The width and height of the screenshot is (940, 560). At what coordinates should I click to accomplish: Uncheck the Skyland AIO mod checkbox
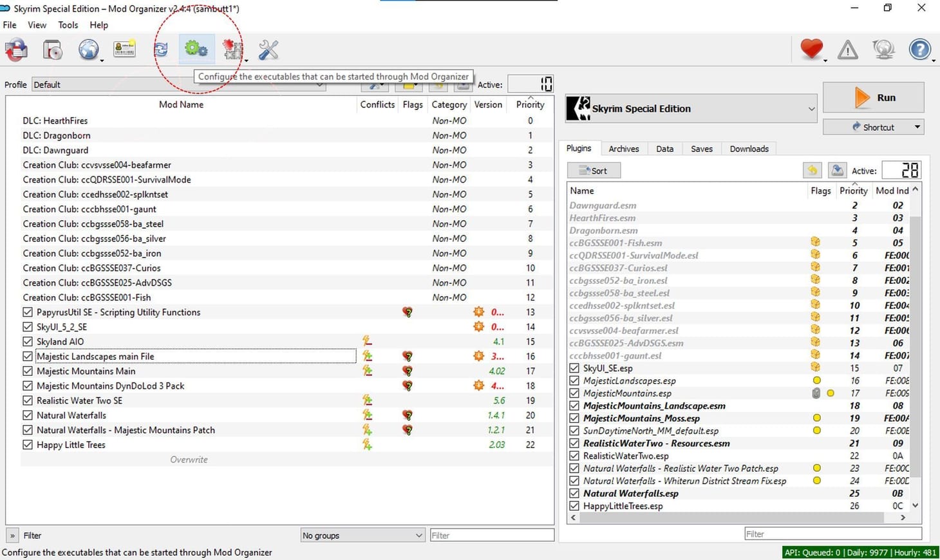27,341
